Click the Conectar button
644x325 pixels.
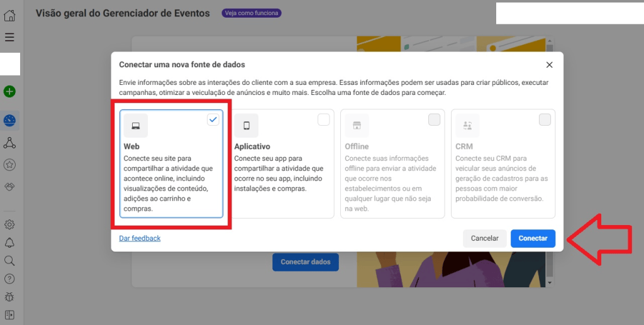pyautogui.click(x=533, y=238)
